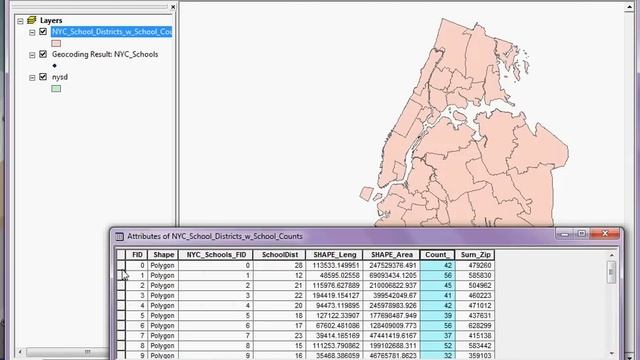Click Sum_Zip cell 479260
This screenshot has width=640, height=360.
pyautogui.click(x=475, y=265)
